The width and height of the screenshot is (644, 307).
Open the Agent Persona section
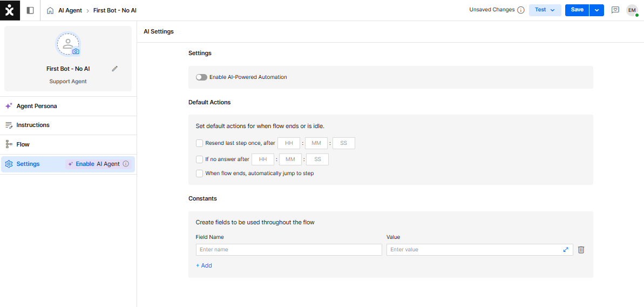(68, 106)
